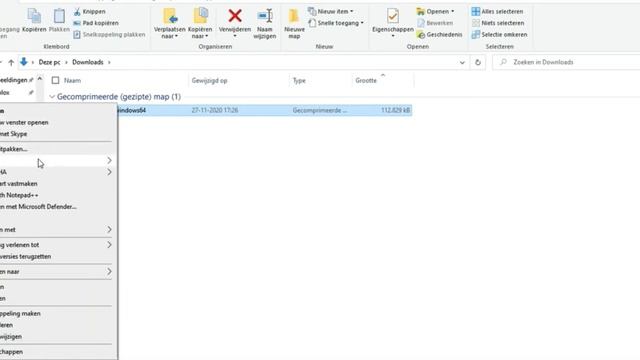The image size is (640, 360).
Task: Click the up arrow navigation button
Action: tap(11, 62)
